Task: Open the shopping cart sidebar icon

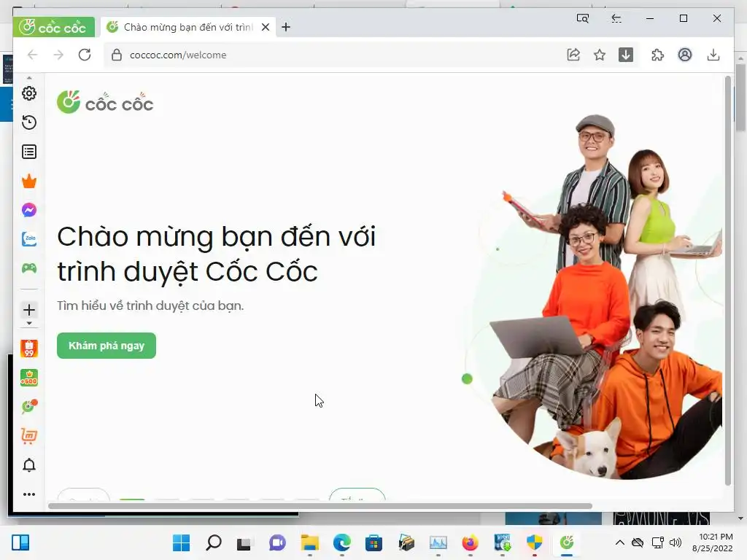Action: (29, 436)
